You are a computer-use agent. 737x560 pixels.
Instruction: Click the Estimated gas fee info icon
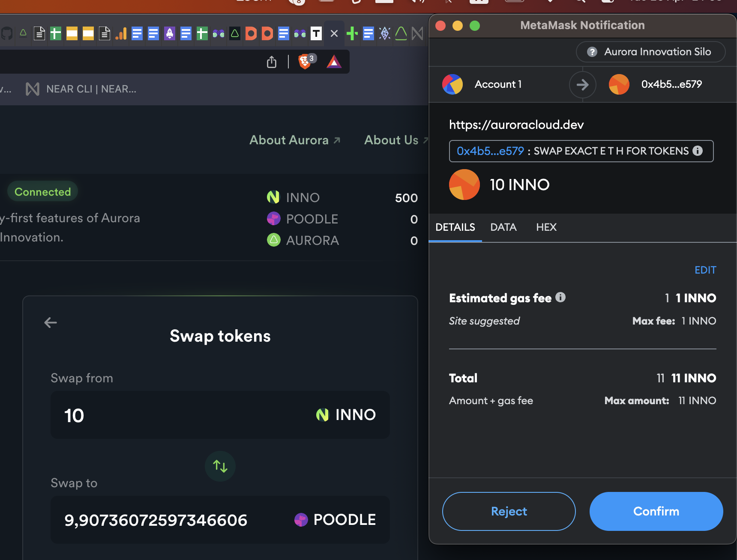pyautogui.click(x=560, y=297)
